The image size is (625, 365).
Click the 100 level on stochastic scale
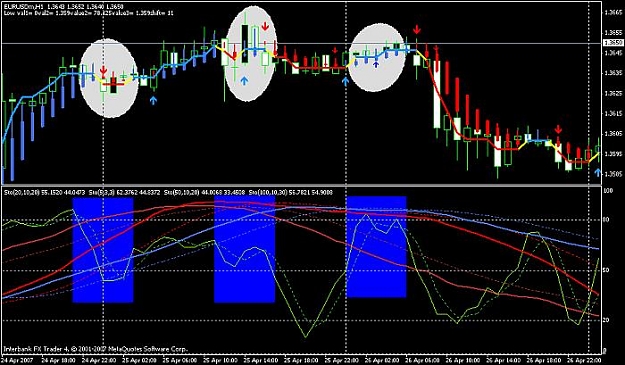pos(608,191)
